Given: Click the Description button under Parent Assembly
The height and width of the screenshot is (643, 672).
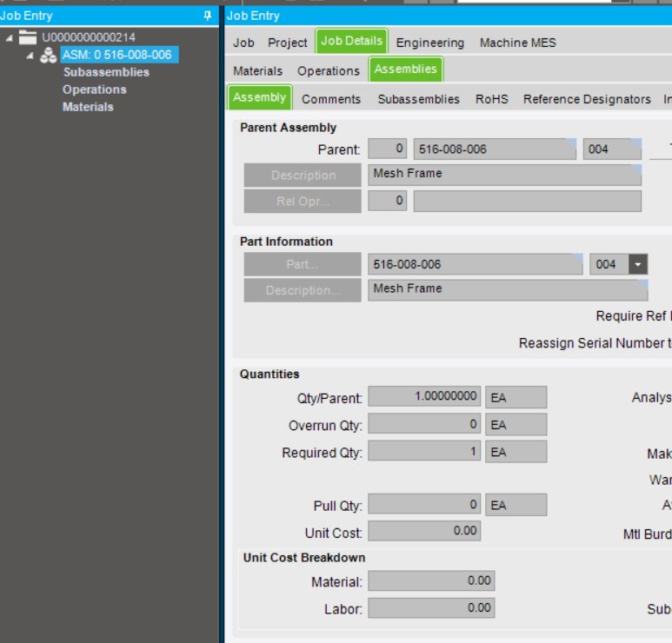Looking at the screenshot, I should point(302,175).
